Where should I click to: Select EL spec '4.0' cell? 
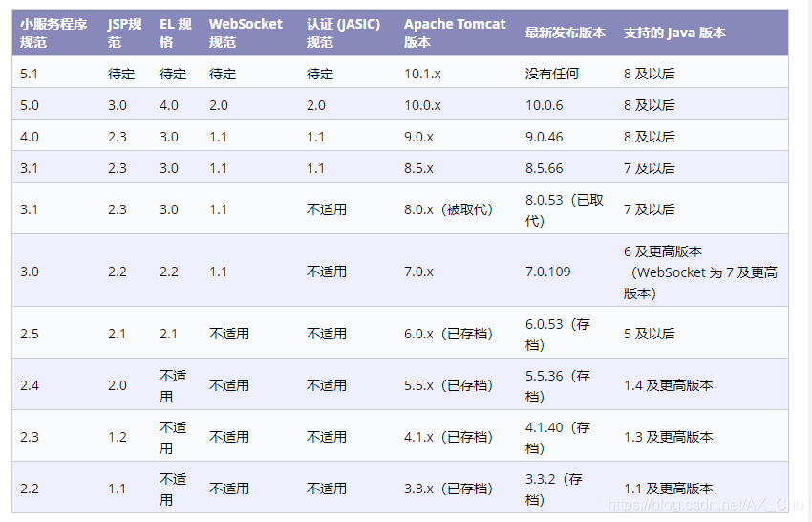(169, 105)
